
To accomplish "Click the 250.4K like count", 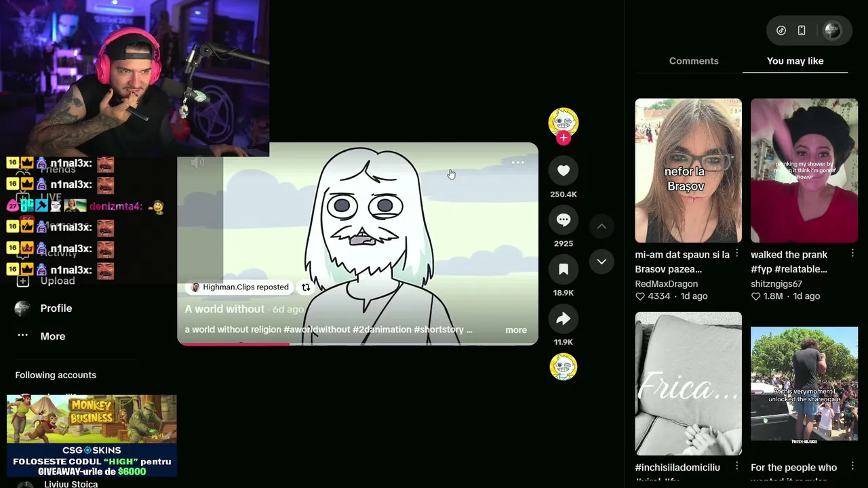I will pos(564,195).
